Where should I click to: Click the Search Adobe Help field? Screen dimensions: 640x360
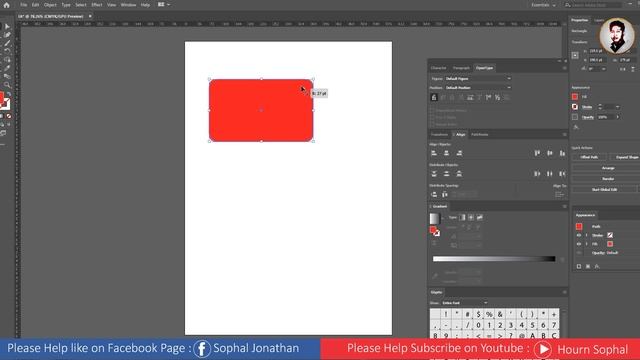click(593, 5)
